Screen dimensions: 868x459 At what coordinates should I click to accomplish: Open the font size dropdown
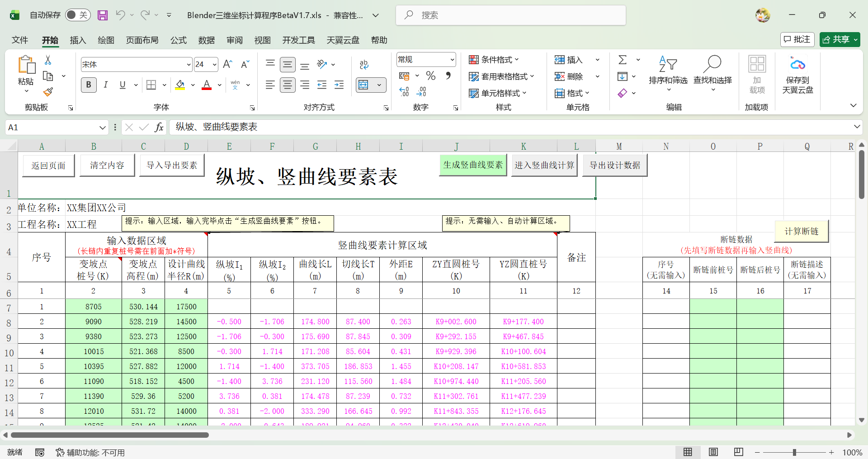tap(214, 65)
